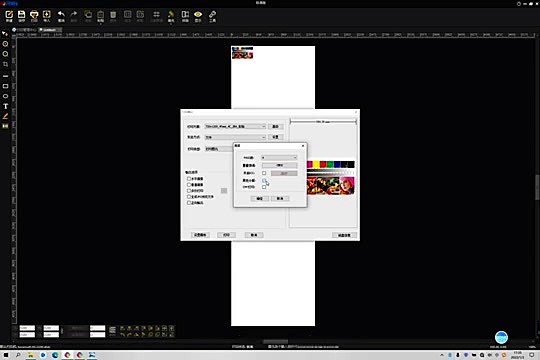Tick the longest-labeled checkbox in print dialog output options
The image size is (540, 360).
point(189,197)
